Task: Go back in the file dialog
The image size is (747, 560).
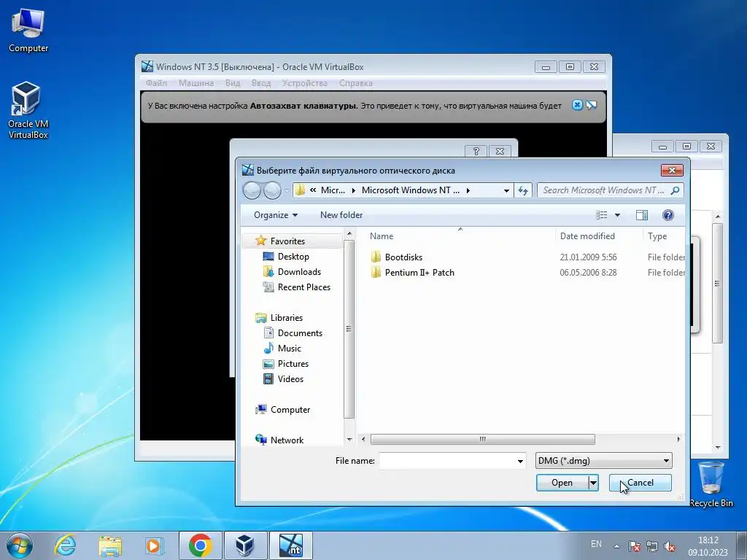Action: pos(252,190)
